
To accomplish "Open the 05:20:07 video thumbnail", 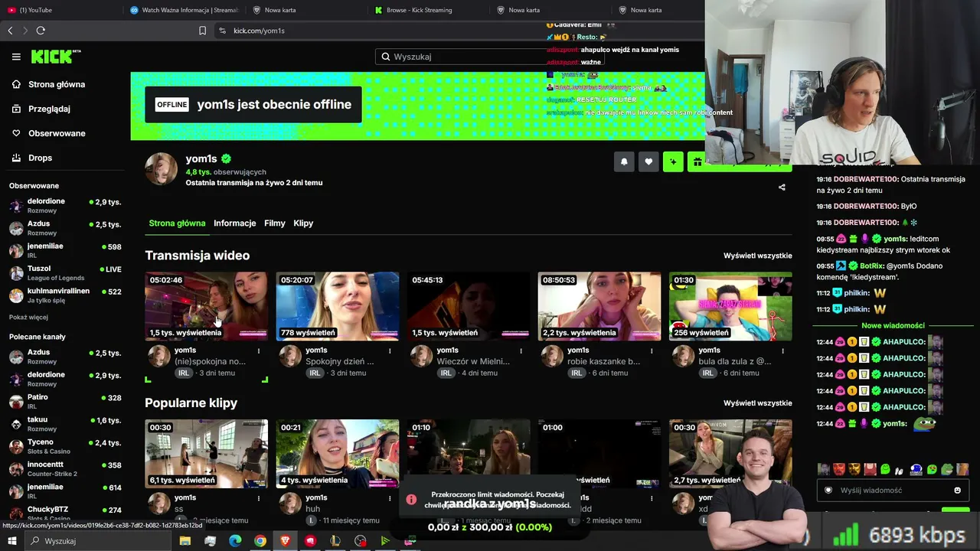I will (x=338, y=306).
